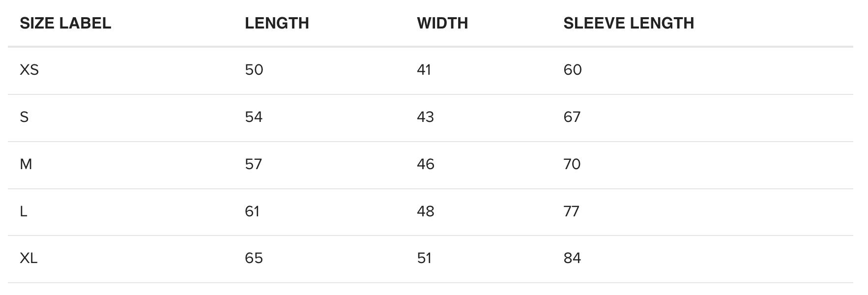Click the L width value 48
This screenshot has height=295, width=868.
[426, 211]
